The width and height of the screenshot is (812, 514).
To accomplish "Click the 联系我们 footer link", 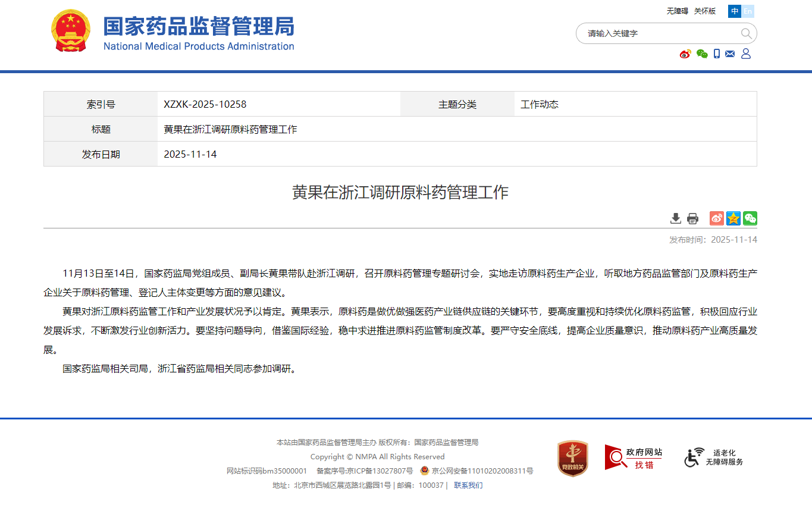I will (x=468, y=485).
